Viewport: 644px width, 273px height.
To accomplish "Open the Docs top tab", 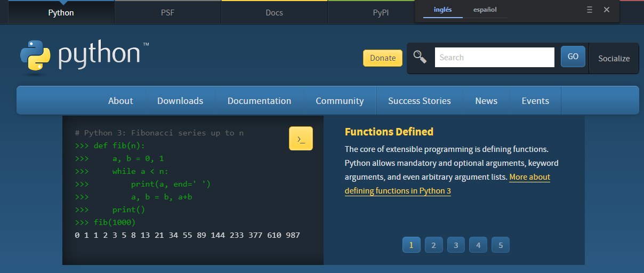I will click(274, 12).
